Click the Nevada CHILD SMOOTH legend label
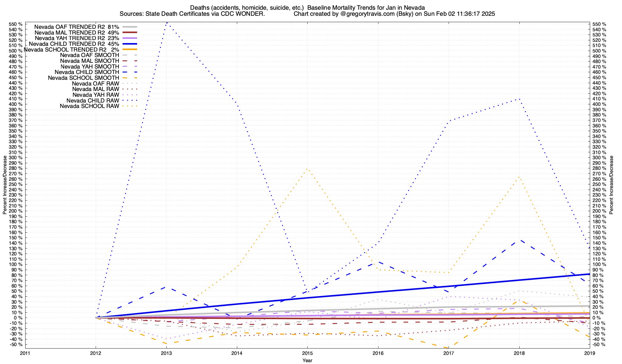Viewport: 622px width, 364px height. [87, 72]
